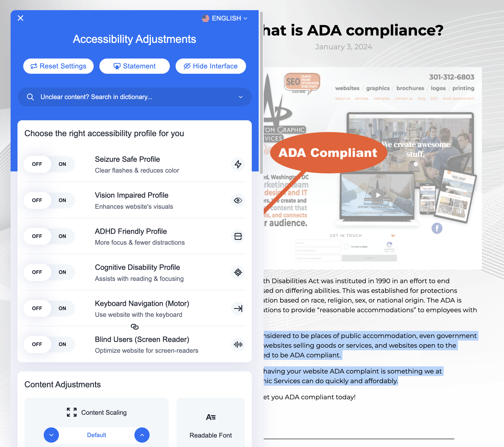The image size is (504, 447).
Task: Click the seizure safe profile lightning icon
Action: (x=238, y=164)
